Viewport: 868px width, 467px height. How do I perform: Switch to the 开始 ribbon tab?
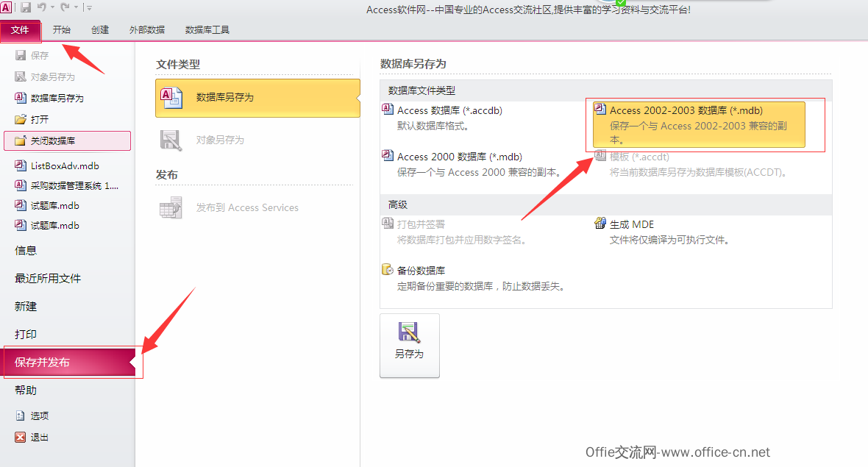click(x=62, y=30)
